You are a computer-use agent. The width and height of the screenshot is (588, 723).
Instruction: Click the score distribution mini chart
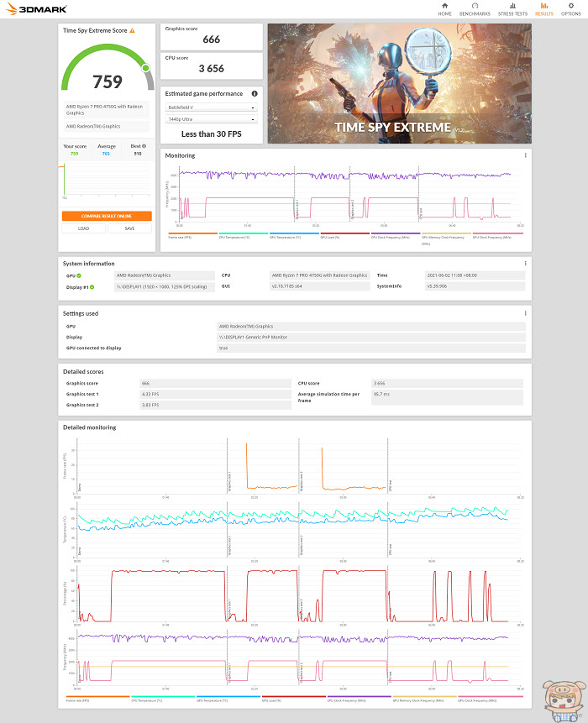[107, 181]
